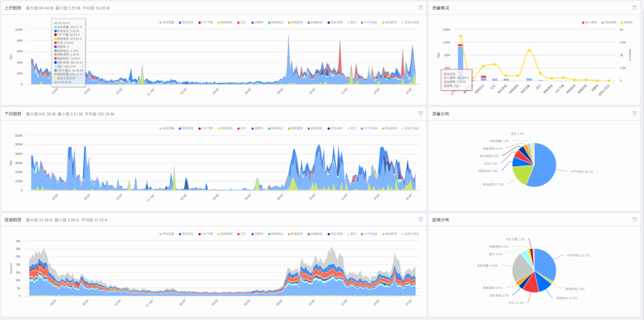Toggle HTTP协议 legend in 上行趋势 chart
Screen dimensions: 644x320
point(369,23)
